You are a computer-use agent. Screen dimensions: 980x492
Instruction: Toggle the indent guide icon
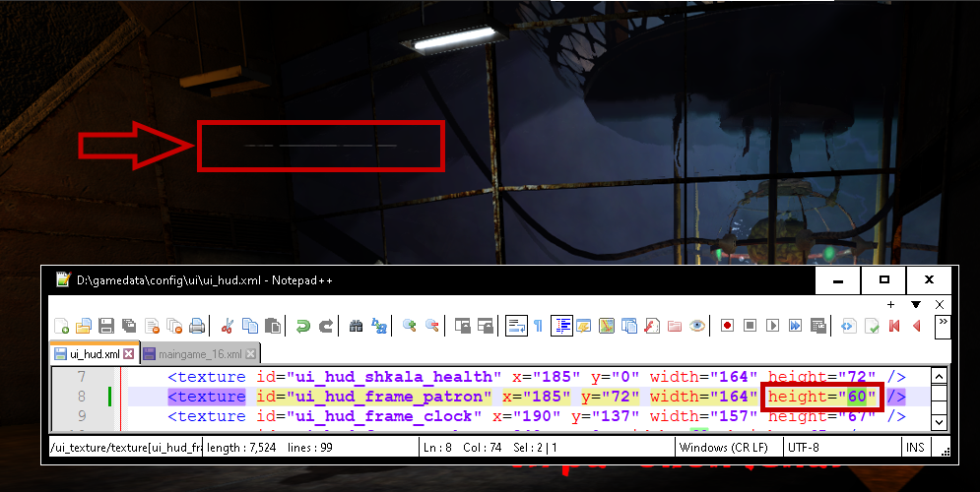click(561, 326)
